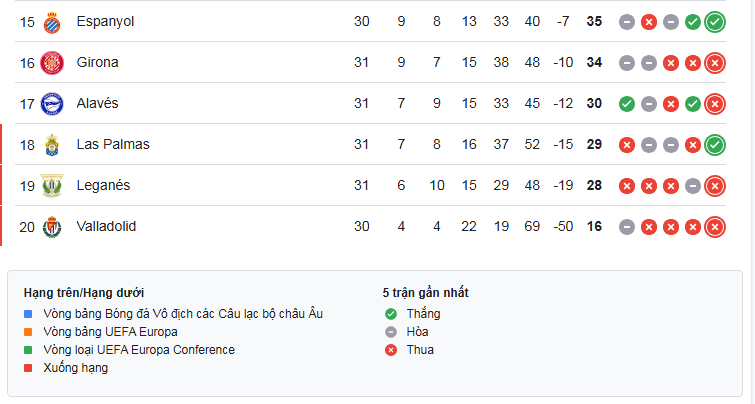
Task: Click Las Palmas's latest green win icon
Action: point(715,144)
